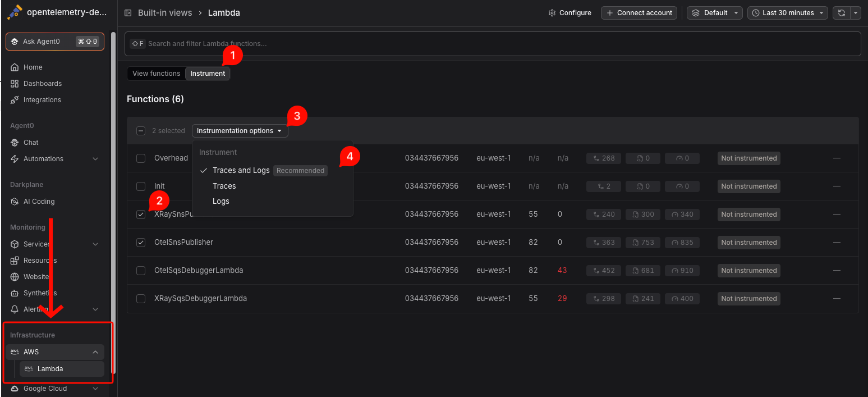Viewport: 868px width, 397px height.
Task: Click the Services cube icon
Action: pyautogui.click(x=15, y=244)
